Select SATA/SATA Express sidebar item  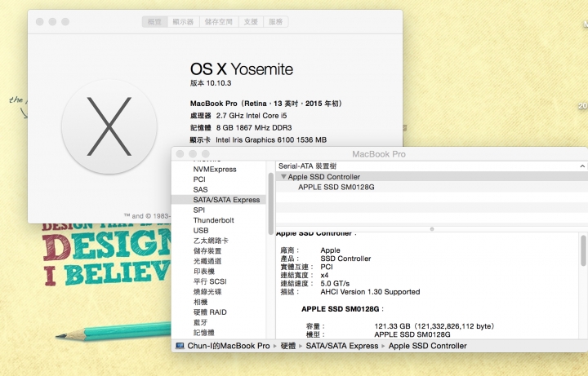pyautogui.click(x=219, y=200)
